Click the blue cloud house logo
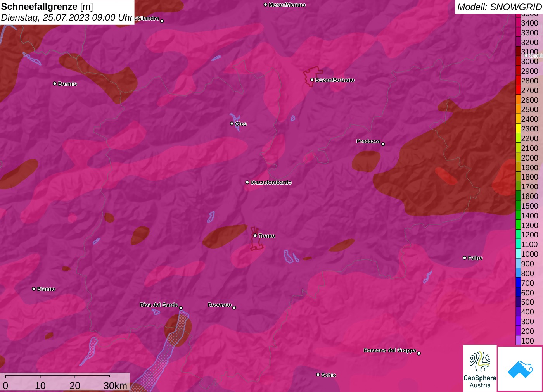Viewport: 543px width, 392px height. pos(520,369)
